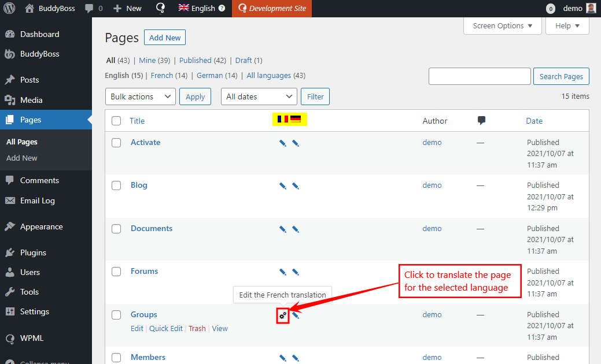
Task: Check the select-all checkbox beside Title
Action: pos(116,121)
